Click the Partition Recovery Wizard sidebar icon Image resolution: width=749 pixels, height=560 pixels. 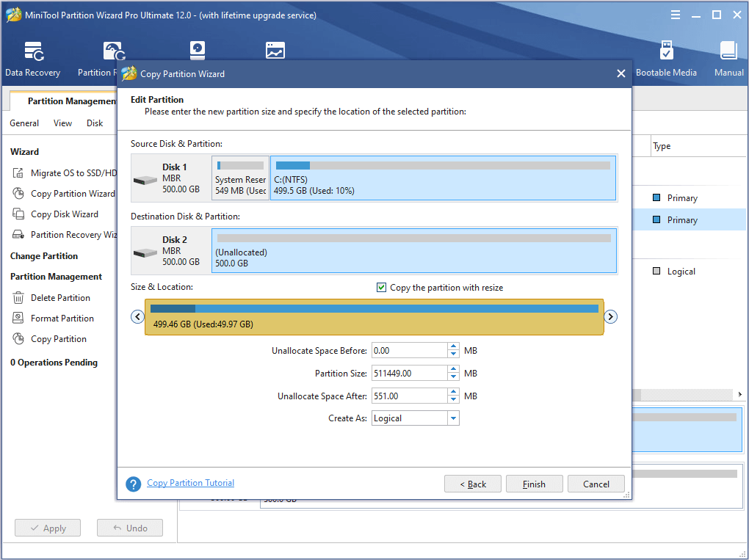pos(18,234)
